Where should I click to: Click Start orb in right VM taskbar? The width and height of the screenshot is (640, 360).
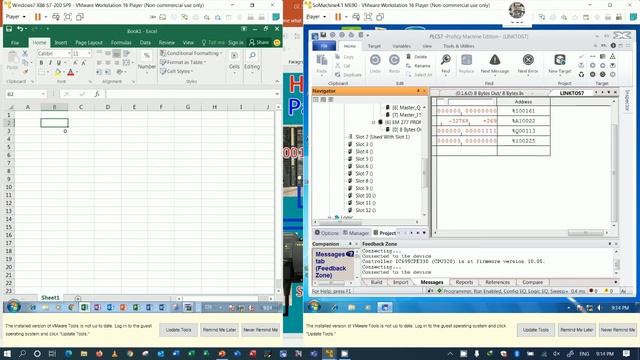pos(314,307)
